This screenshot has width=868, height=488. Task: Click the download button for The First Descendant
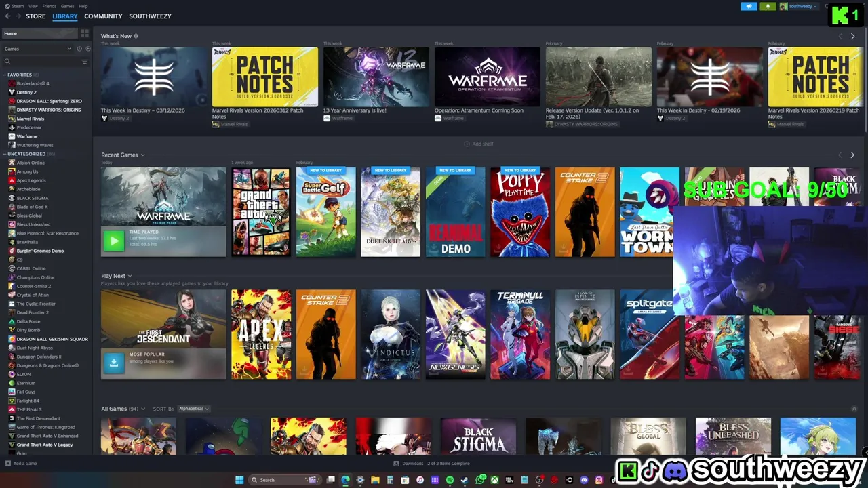[x=114, y=363]
